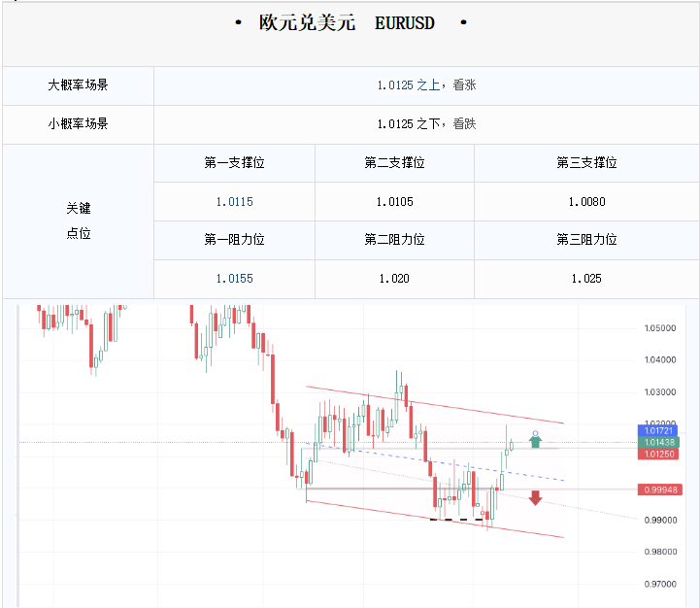Click the 第二支撑位 value 1.0105
Screen dimensions: 700x608
[x=394, y=202]
